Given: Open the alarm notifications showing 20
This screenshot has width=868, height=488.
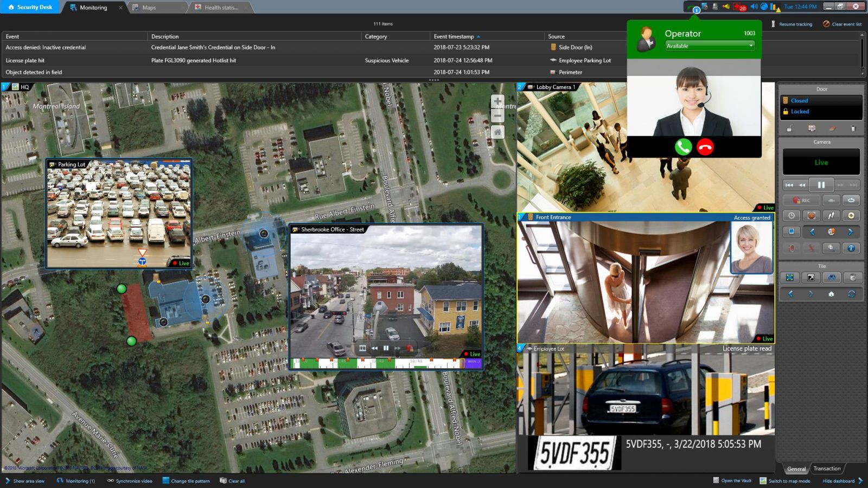Looking at the screenshot, I should (x=740, y=7).
